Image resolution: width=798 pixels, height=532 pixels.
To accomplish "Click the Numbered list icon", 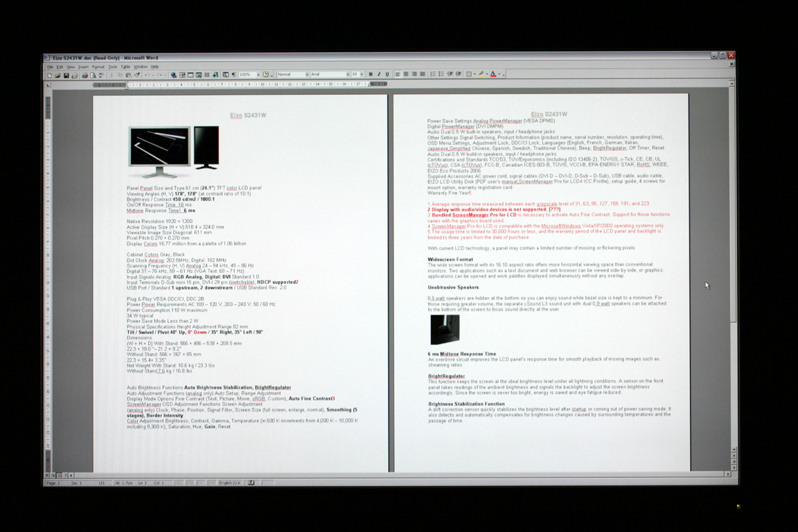I will pos(433,74).
